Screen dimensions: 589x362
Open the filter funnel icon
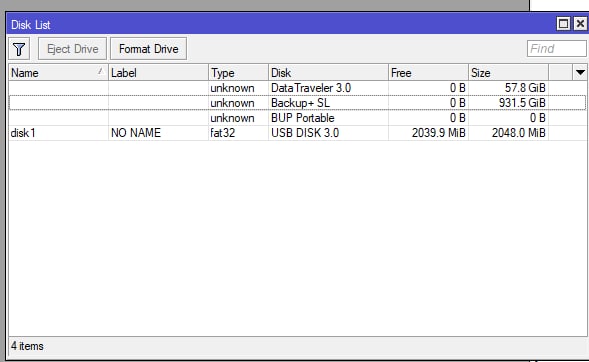coord(19,49)
